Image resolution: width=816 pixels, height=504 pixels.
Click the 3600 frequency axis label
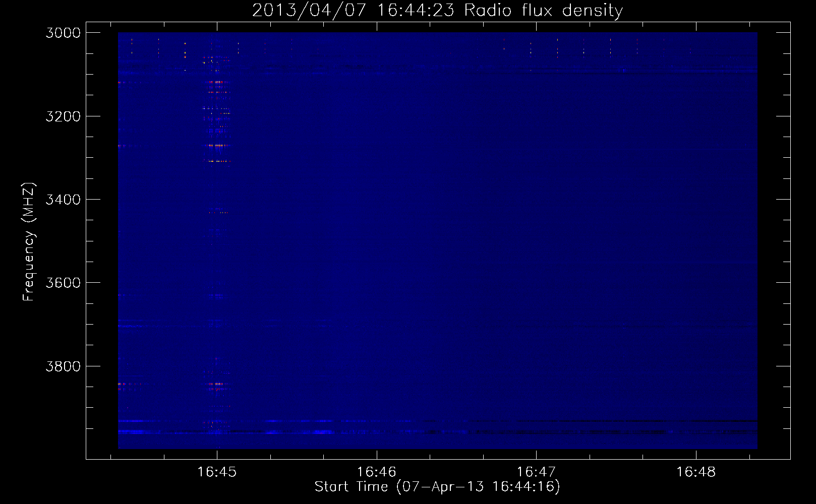tap(63, 283)
